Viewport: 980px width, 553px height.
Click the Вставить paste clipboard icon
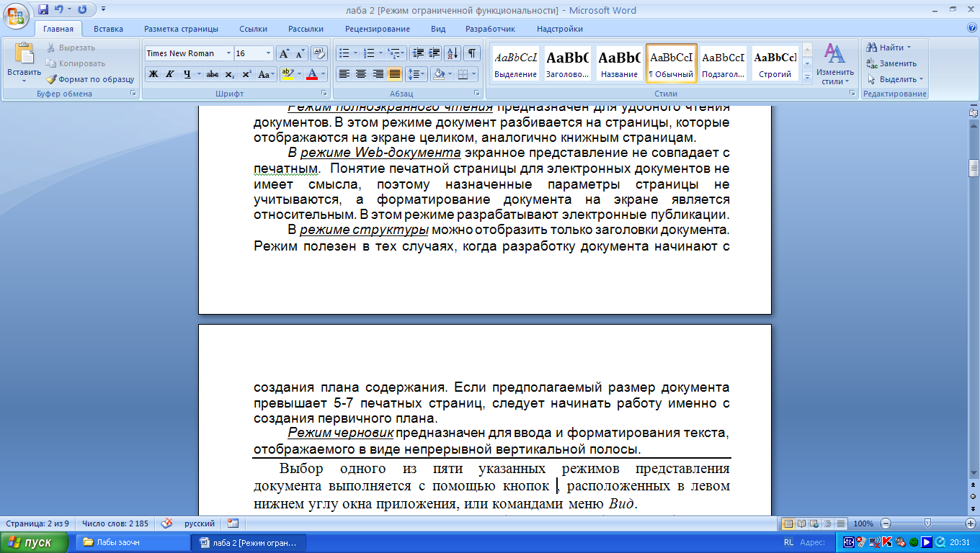(24, 55)
